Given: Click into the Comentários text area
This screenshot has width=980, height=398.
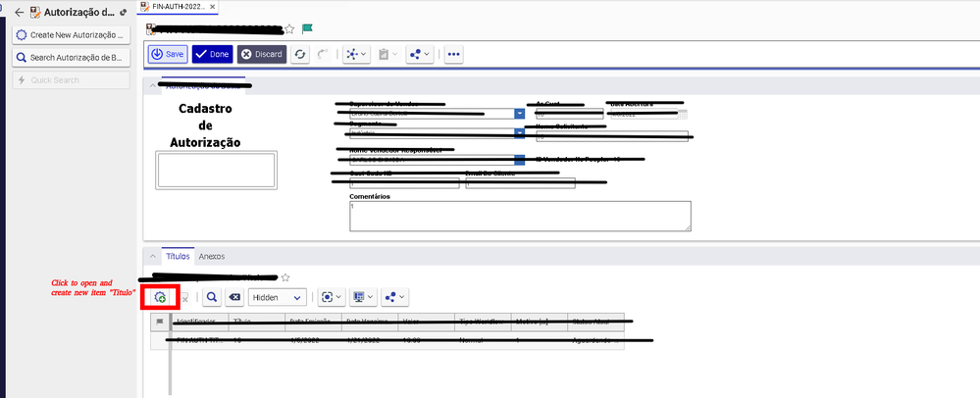Looking at the screenshot, I should click(519, 216).
